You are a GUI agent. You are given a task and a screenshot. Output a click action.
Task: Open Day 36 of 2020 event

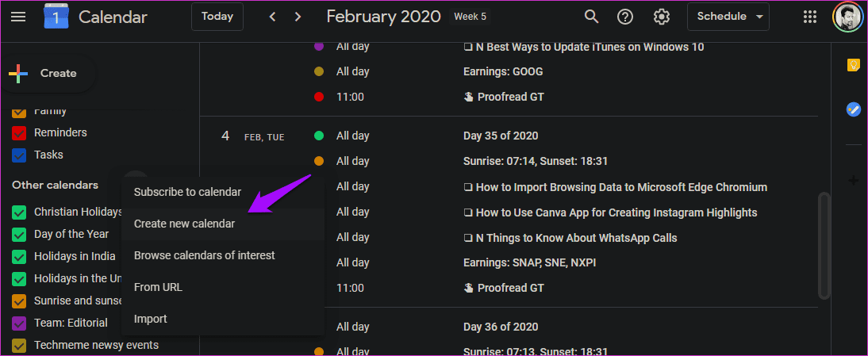coord(501,327)
